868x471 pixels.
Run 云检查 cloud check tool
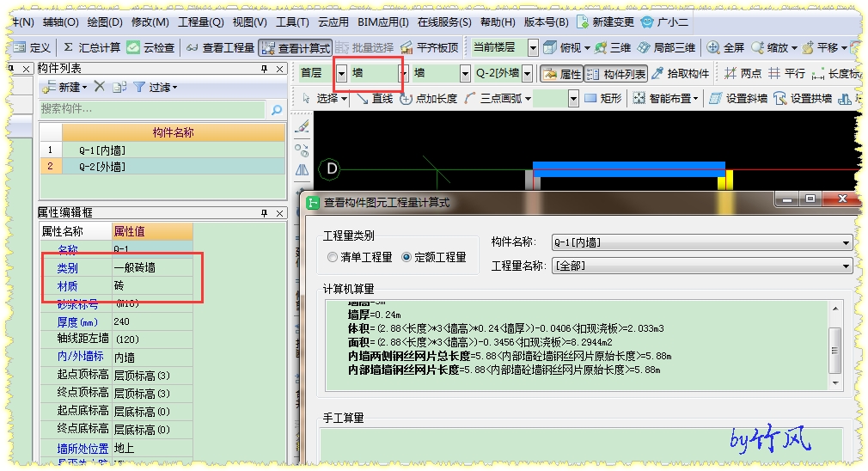click(x=150, y=47)
